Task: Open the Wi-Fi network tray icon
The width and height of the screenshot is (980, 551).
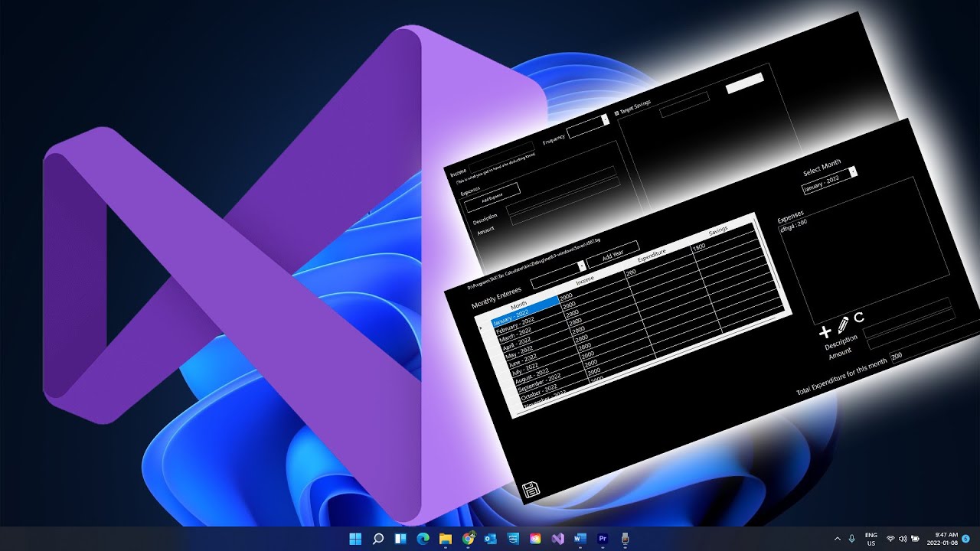Action: [x=890, y=539]
